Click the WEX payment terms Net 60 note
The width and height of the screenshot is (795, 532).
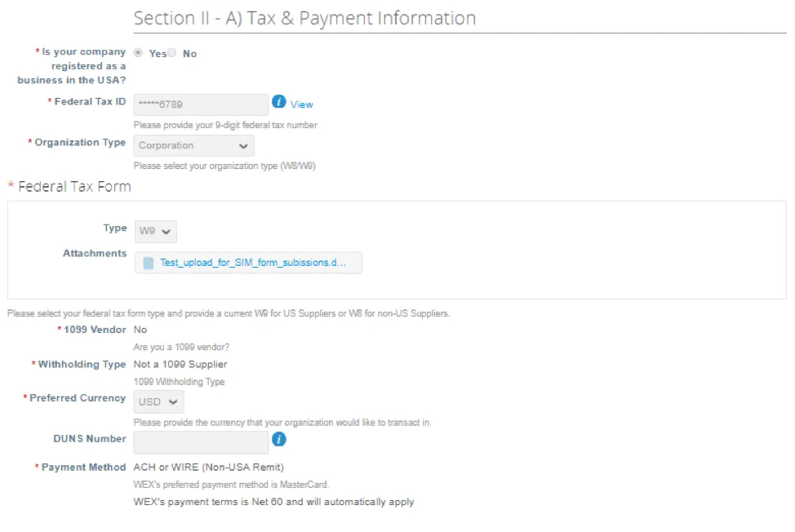(273, 502)
